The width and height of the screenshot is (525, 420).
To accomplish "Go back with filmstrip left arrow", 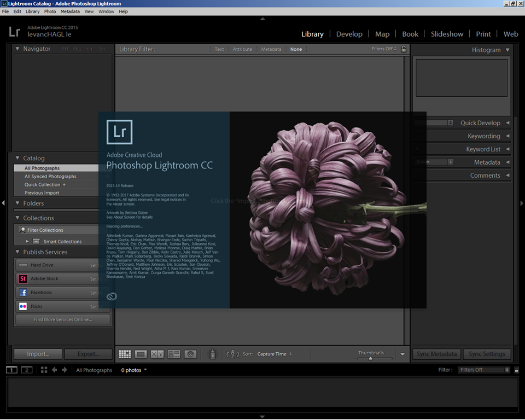I will 54,370.
